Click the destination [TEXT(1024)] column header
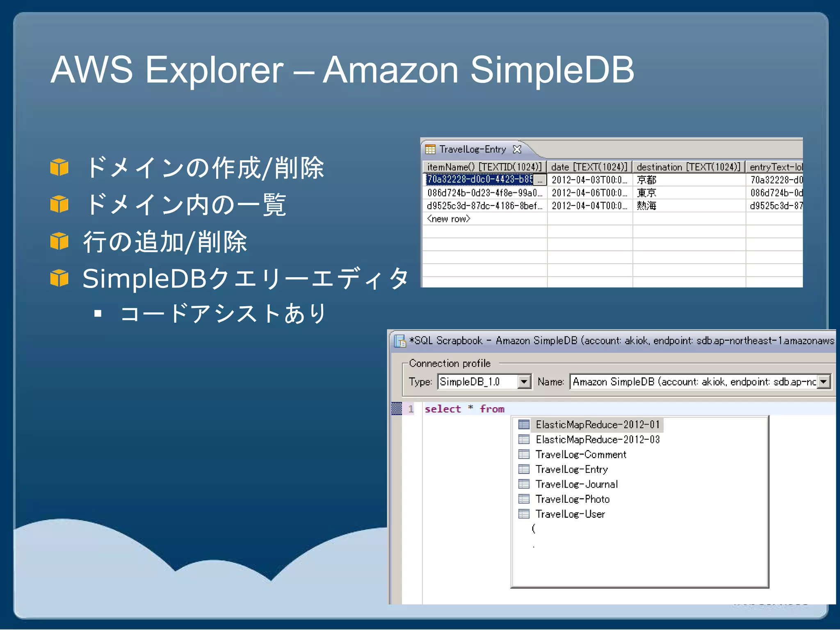The height and width of the screenshot is (630, 840). coord(689,167)
